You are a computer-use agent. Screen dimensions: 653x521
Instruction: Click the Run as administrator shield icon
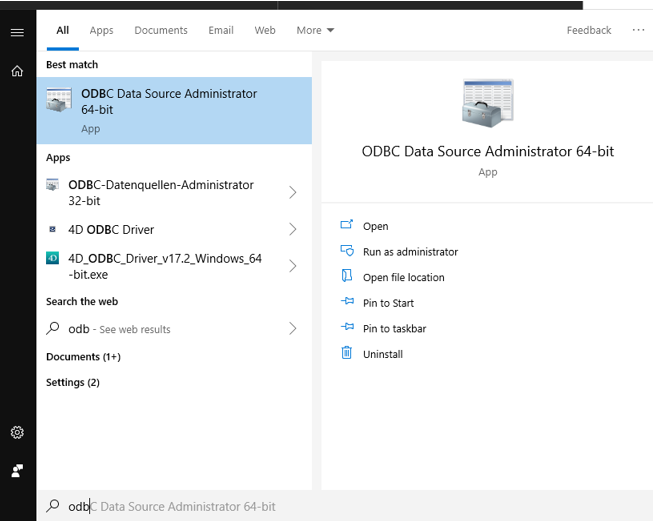[347, 251]
